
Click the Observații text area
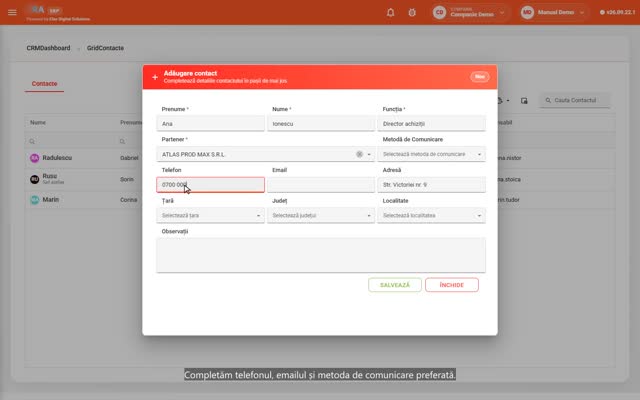321,255
